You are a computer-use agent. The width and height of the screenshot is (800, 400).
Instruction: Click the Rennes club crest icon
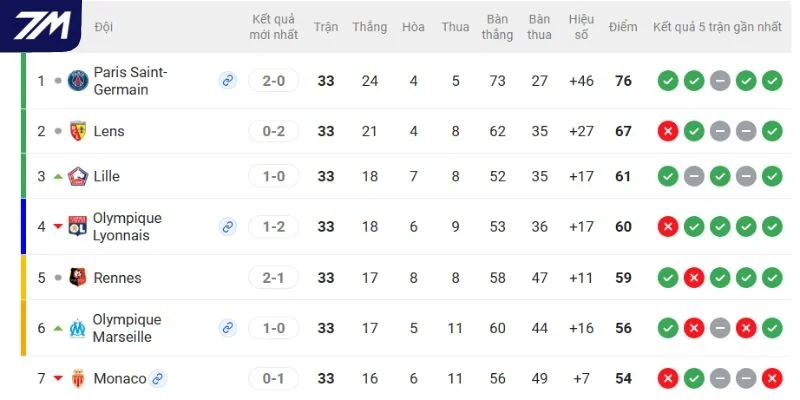[x=78, y=278]
